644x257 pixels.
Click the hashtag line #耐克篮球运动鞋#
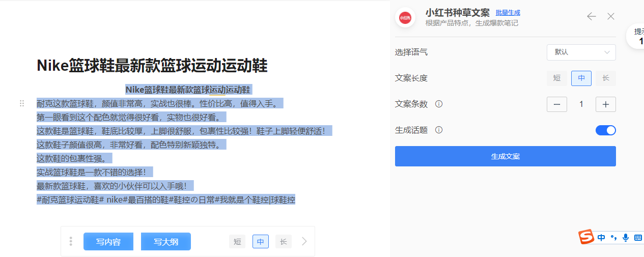166,199
